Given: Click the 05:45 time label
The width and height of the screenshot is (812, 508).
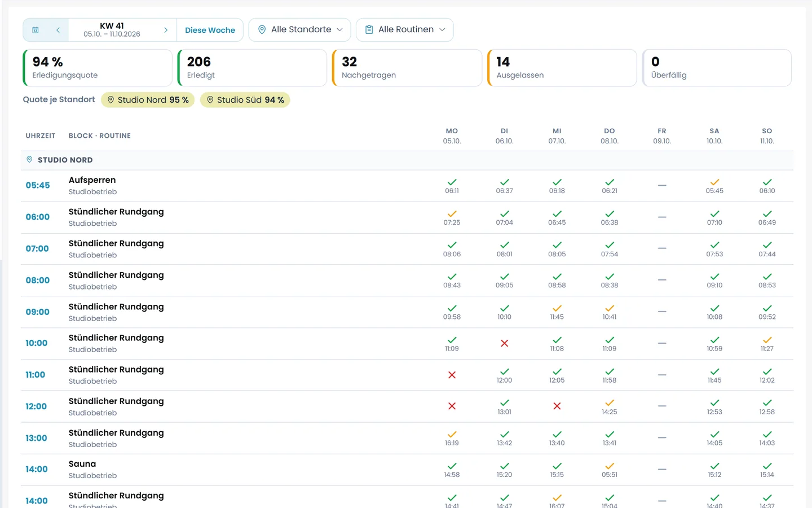Looking at the screenshot, I should (x=38, y=186).
